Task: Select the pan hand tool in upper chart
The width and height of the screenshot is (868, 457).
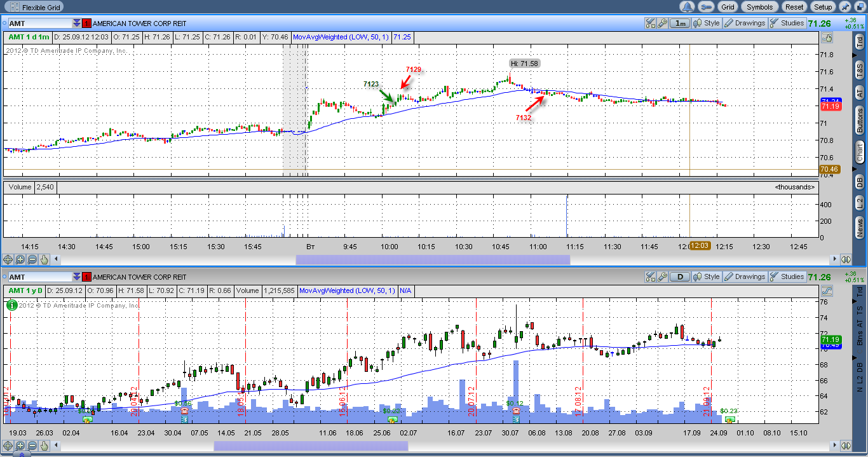Action: [44, 259]
